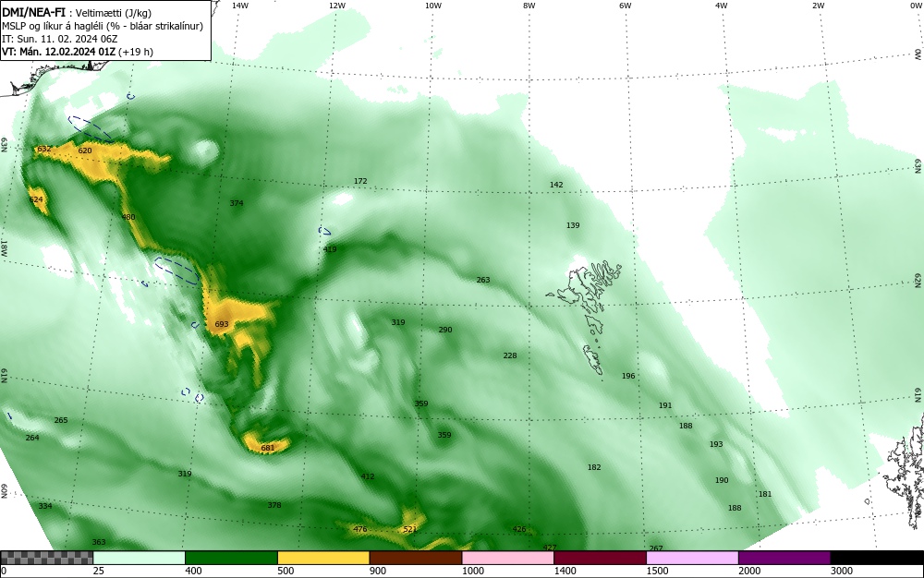Image resolution: width=924 pixels, height=578 pixels.
Task: Click the 412 value label
Action: tap(368, 476)
